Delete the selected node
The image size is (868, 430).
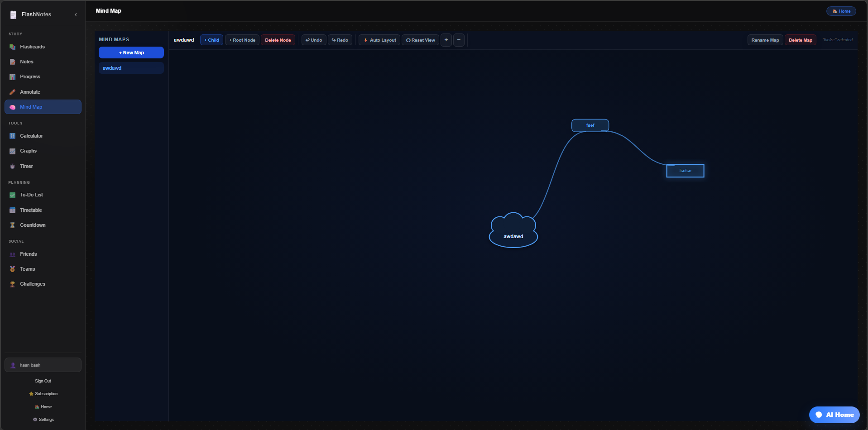(278, 40)
